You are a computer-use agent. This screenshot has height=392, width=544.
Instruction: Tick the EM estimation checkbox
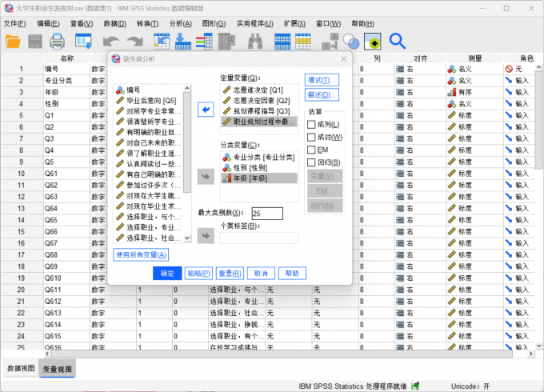(311, 150)
